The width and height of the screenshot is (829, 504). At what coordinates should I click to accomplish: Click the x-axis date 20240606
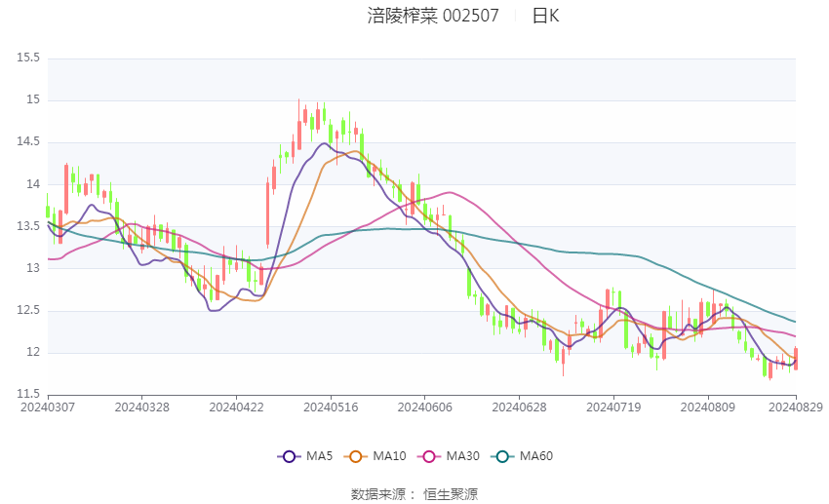[x=425, y=407]
